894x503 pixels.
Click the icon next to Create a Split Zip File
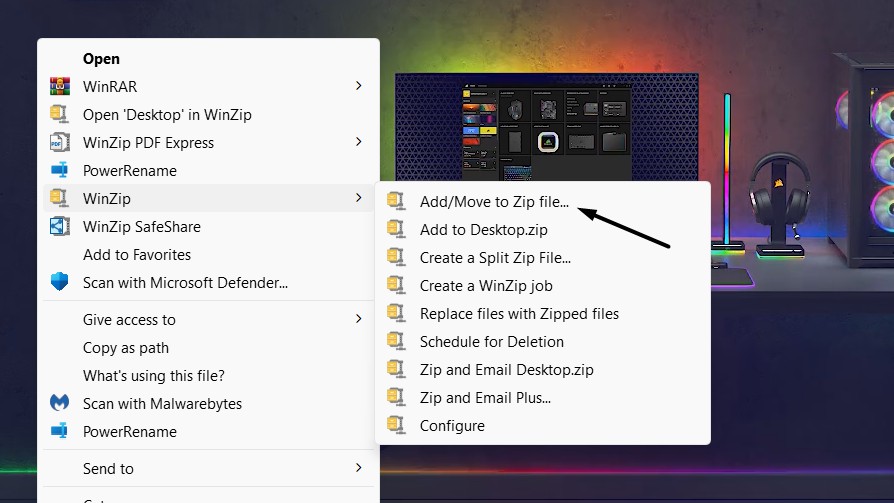pyautogui.click(x=396, y=257)
